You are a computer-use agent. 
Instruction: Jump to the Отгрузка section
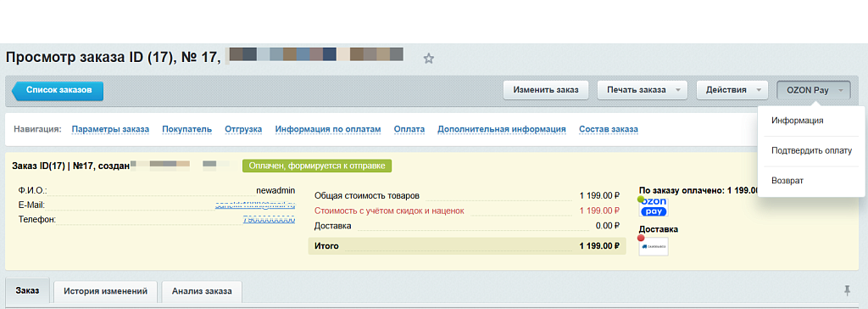(243, 129)
